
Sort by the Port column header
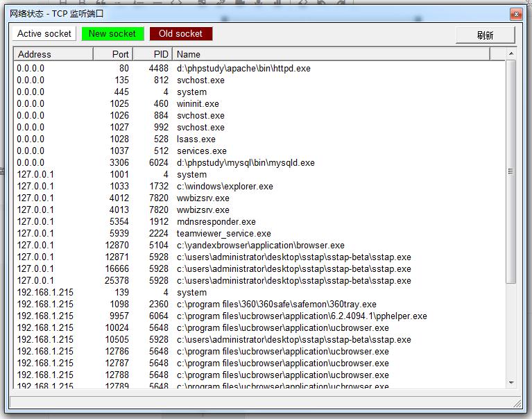click(113, 54)
